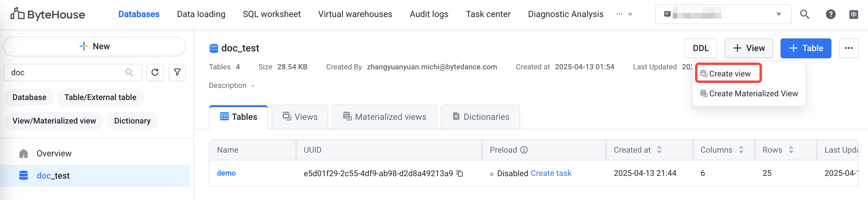Copy the demo table UUID
Image resolution: width=868 pixels, height=200 pixels.
click(x=460, y=173)
